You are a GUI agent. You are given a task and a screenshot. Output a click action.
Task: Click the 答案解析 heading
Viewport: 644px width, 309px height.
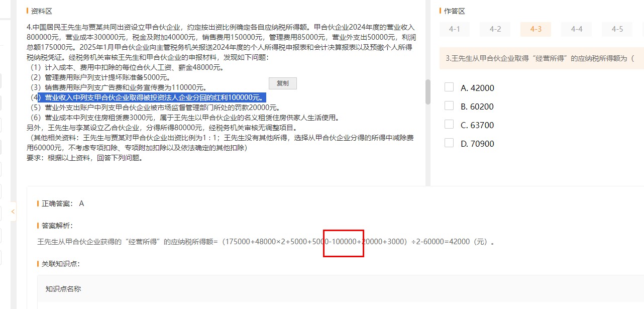(x=57, y=226)
